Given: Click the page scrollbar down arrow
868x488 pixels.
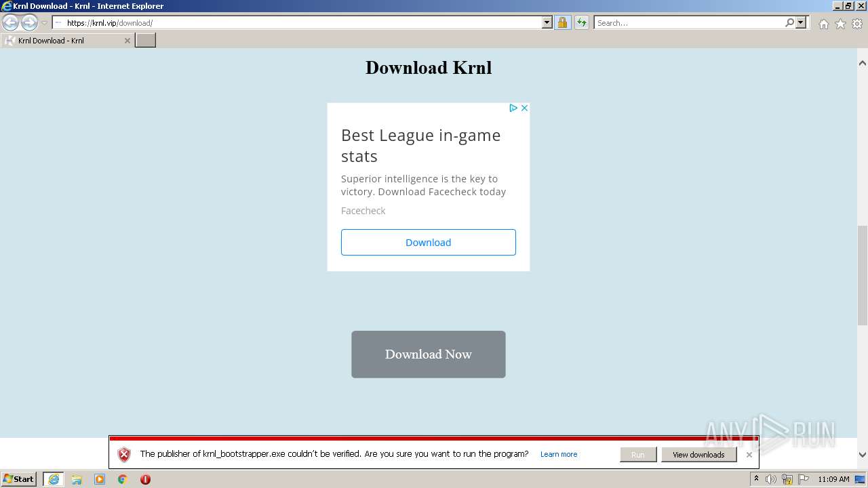Looking at the screenshot, I should tap(863, 455).
